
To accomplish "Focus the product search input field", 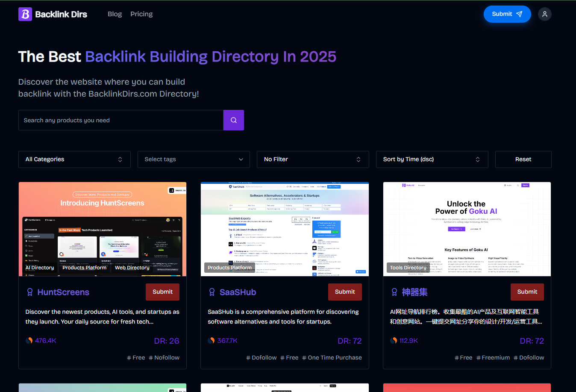I will click(121, 120).
